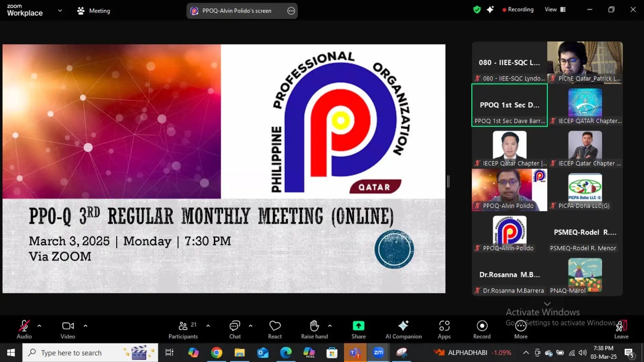
Task: Expand the audio options caret
Action: (x=39, y=325)
